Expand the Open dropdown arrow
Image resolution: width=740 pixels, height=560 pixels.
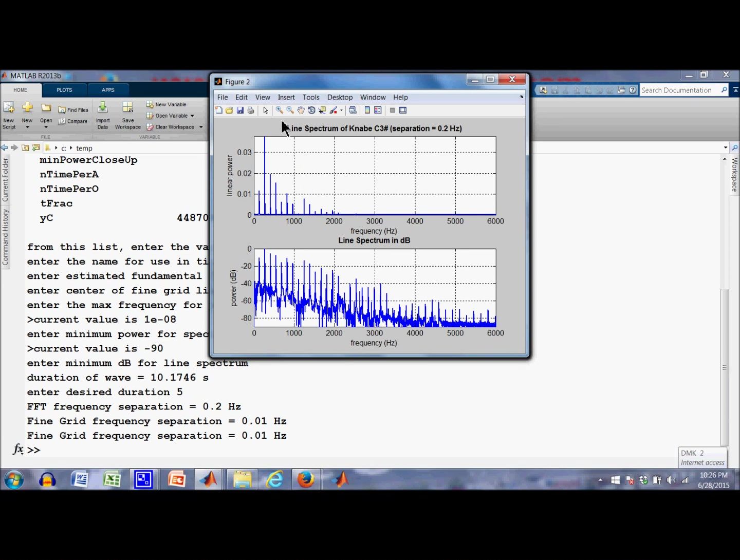point(46,127)
